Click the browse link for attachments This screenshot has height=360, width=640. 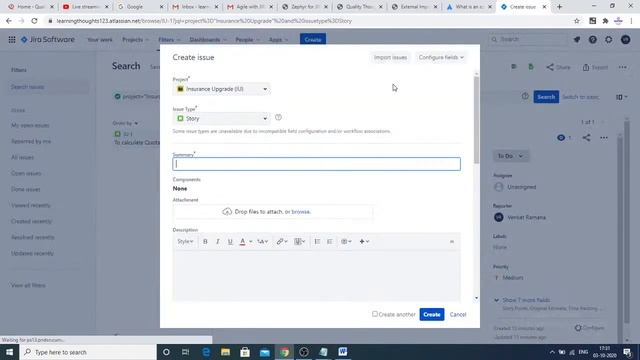point(301,212)
